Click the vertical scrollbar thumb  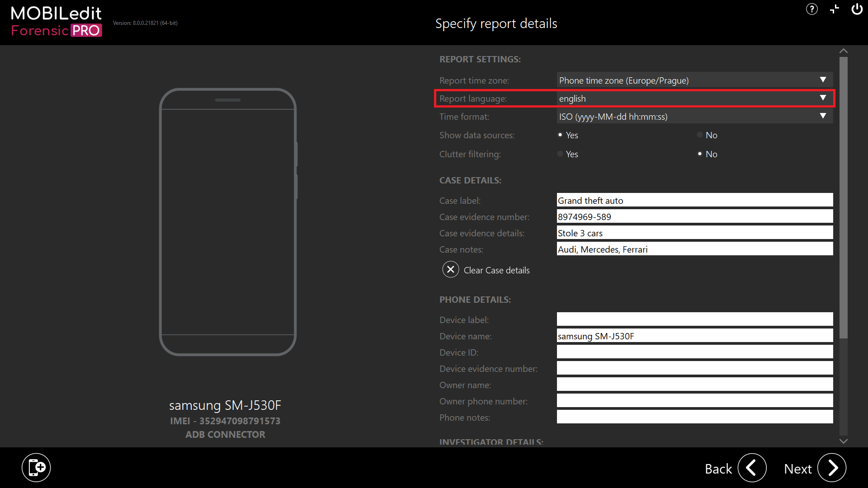[x=843, y=197]
